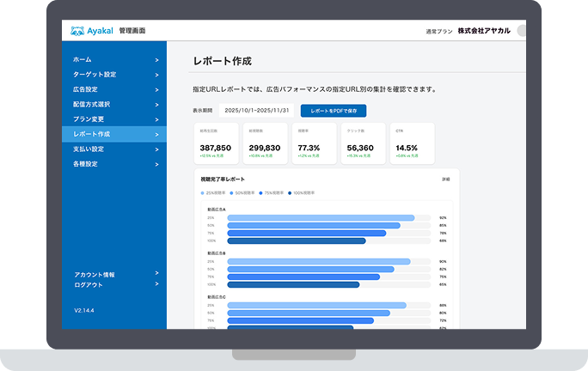Click the date range field 2025/10/1~2025/11/31
This screenshot has width=588, height=371.
[255, 111]
